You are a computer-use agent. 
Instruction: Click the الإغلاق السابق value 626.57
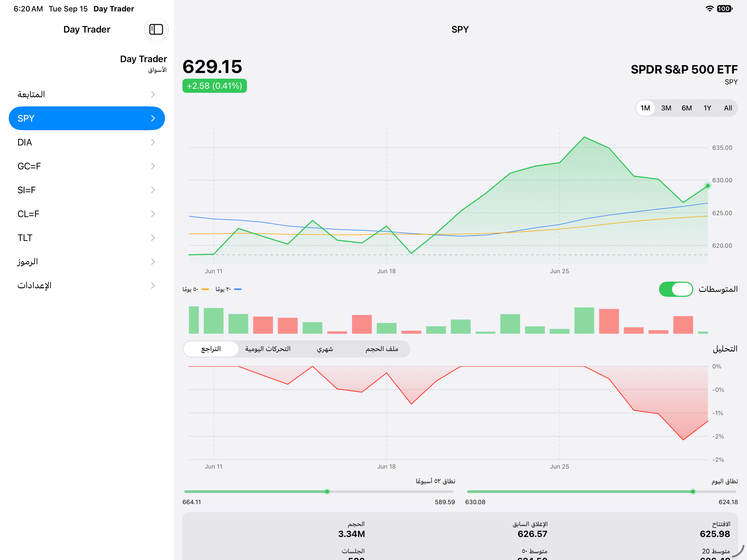[532, 534]
